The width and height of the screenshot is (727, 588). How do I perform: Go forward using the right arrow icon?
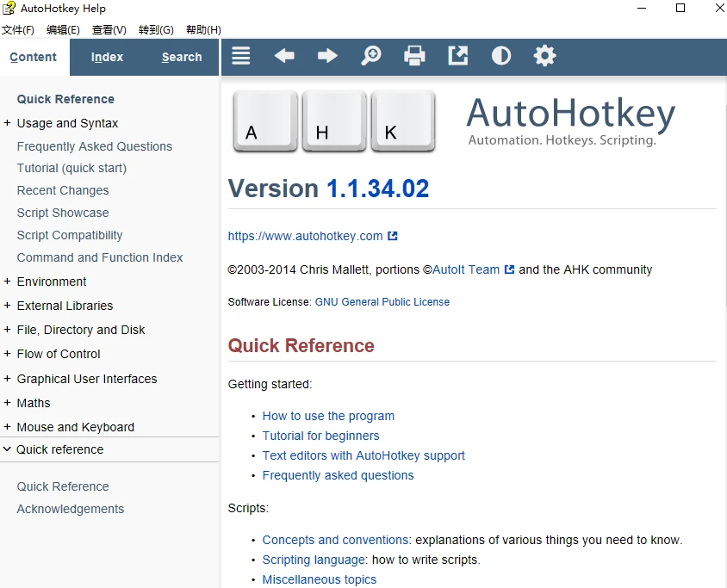coord(327,57)
